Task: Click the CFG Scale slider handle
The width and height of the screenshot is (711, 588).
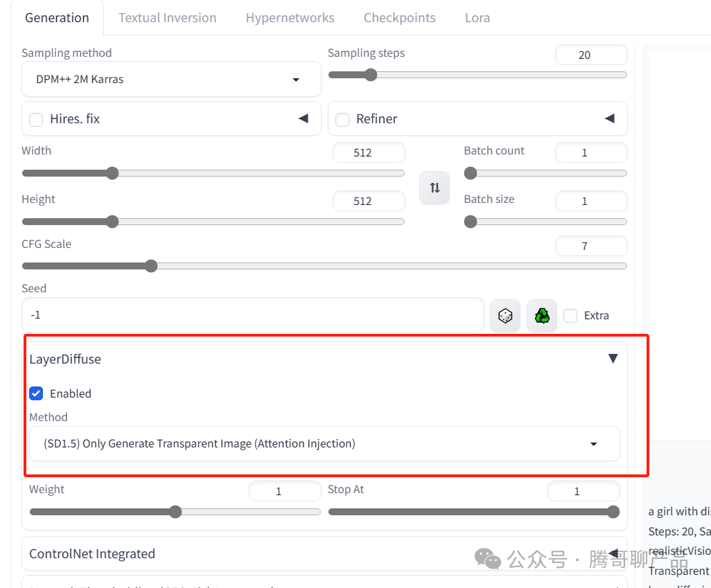Action: click(151, 266)
